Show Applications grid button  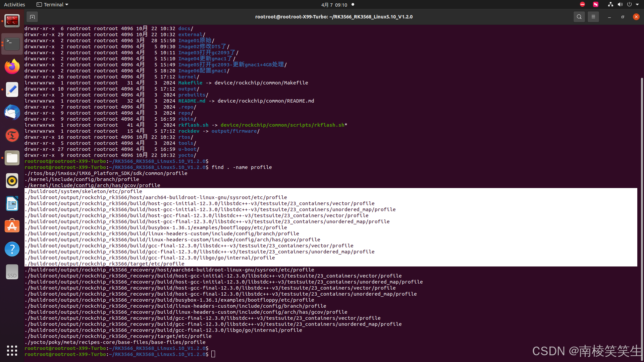[12, 351]
